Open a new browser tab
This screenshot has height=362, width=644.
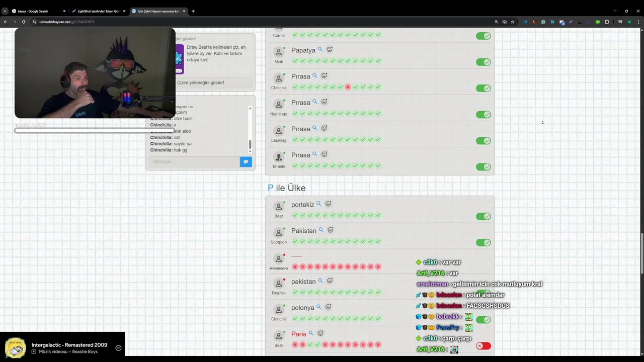click(x=193, y=11)
